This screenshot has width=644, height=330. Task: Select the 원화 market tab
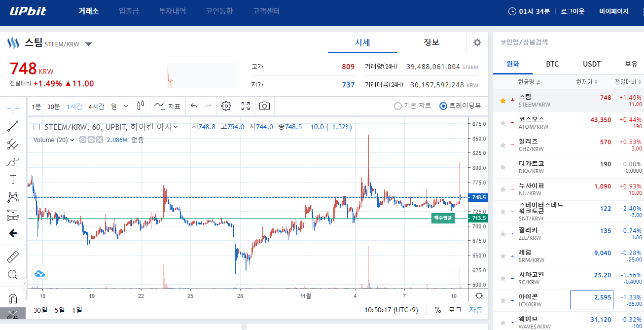(x=513, y=64)
